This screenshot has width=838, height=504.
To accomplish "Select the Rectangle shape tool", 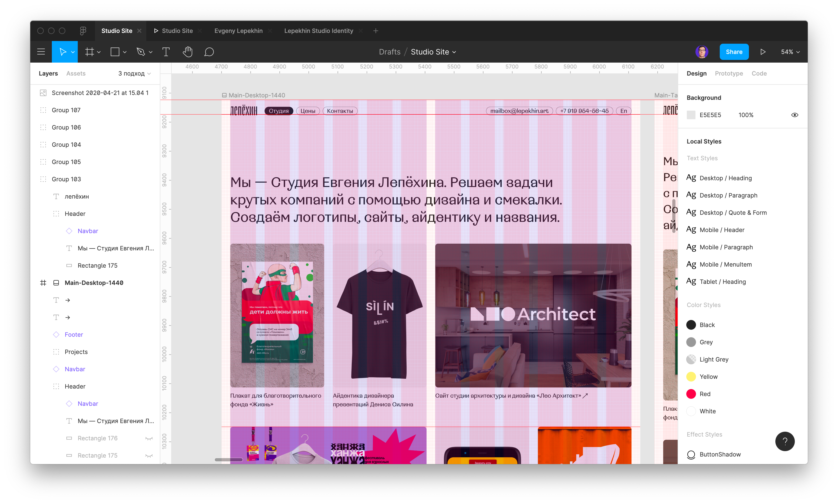I will click(x=115, y=52).
